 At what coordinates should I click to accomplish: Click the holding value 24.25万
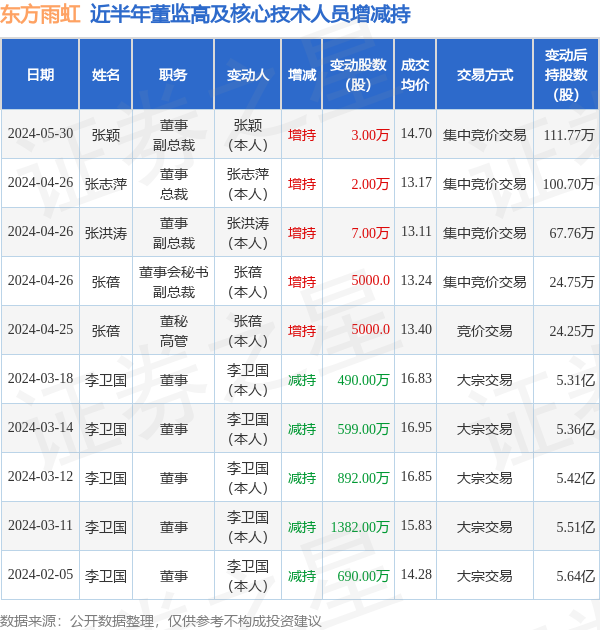(x=571, y=331)
